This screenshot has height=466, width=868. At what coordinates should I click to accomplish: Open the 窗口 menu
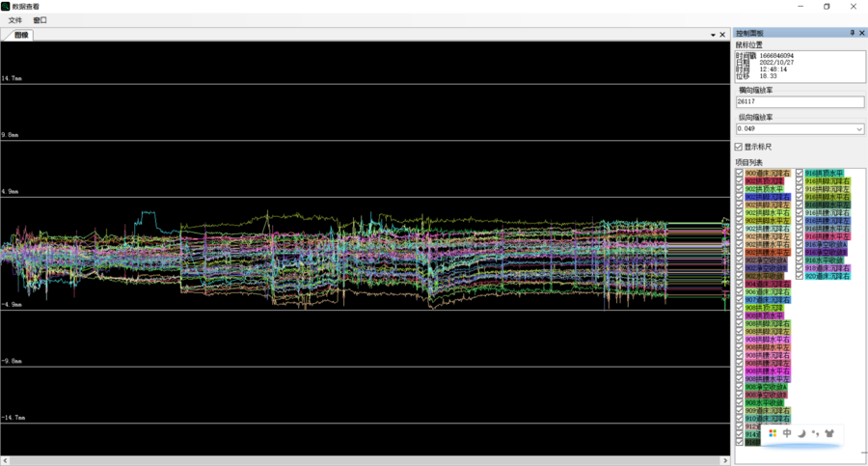[40, 20]
